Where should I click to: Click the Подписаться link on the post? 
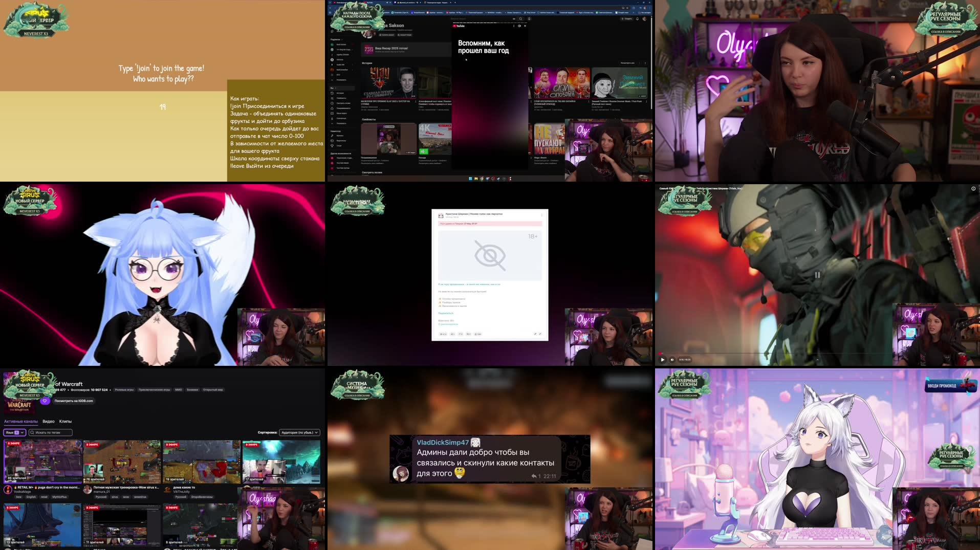[446, 313]
